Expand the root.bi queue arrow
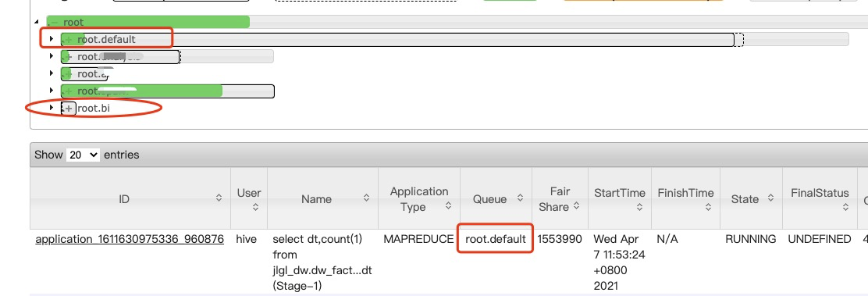Viewport: 868px width, 296px height. coord(52,108)
